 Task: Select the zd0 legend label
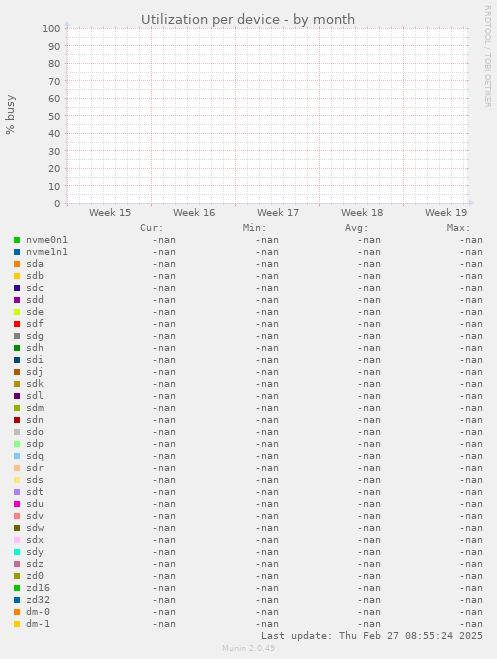click(x=35, y=576)
